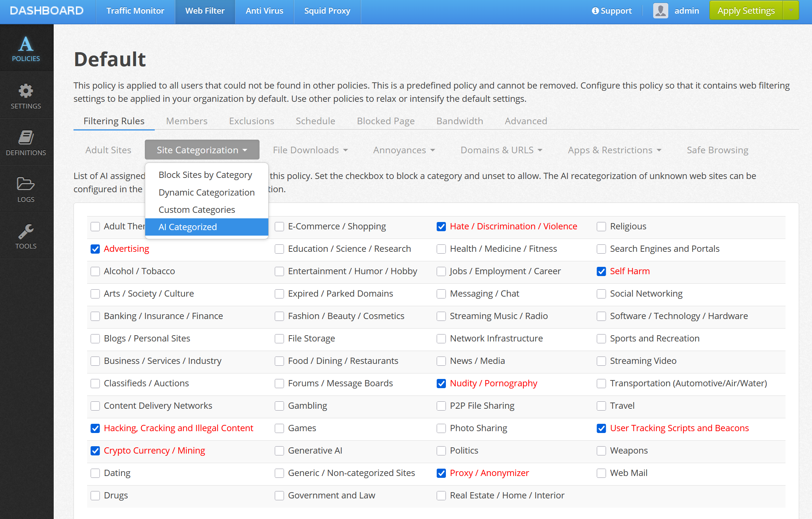Open the Squid Proxy navigation link
The image size is (812, 519).
pos(327,11)
